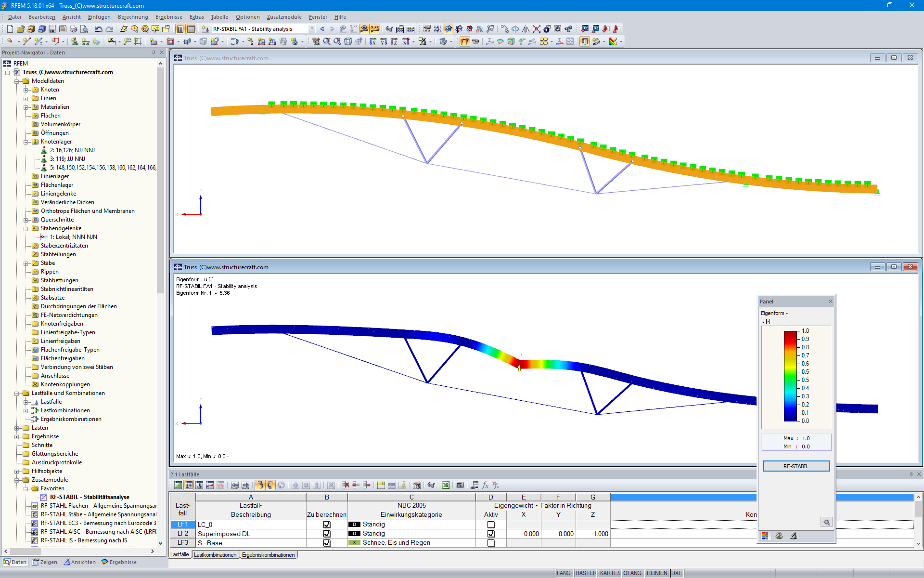Viewport: 924px width, 578px height.
Task: Uncheck Zu berechnen for load case LF1
Action: 327,525
